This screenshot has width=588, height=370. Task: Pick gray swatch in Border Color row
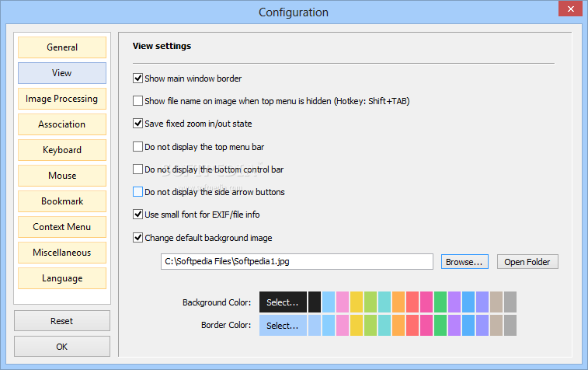pyautogui.click(x=510, y=326)
